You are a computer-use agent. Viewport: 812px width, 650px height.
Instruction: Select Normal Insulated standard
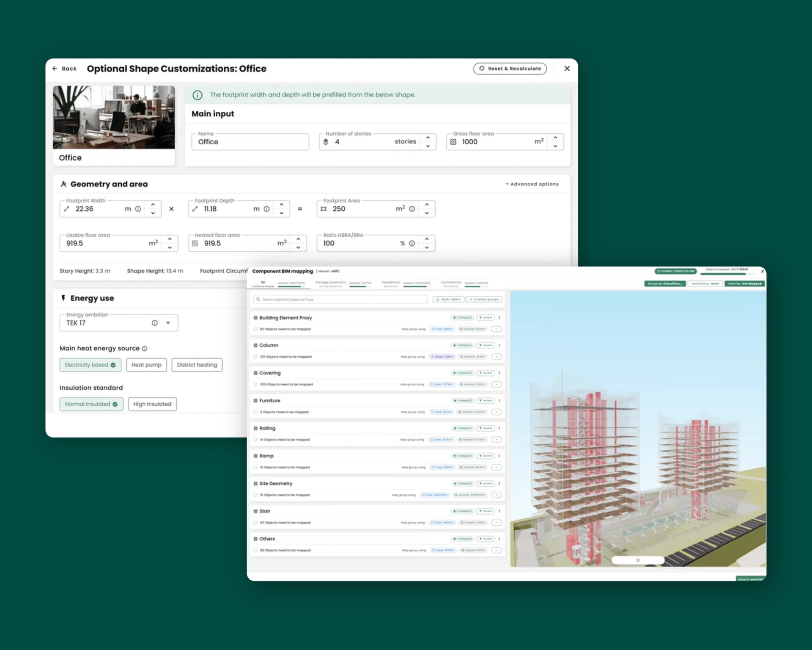click(x=91, y=404)
